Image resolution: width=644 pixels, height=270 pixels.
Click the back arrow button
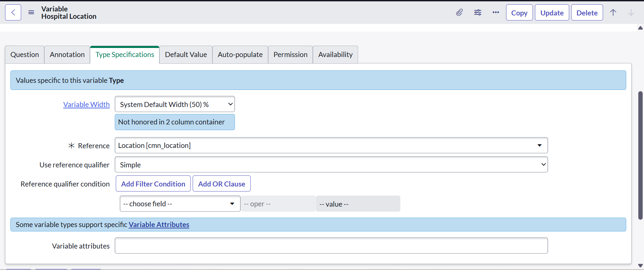click(x=13, y=12)
